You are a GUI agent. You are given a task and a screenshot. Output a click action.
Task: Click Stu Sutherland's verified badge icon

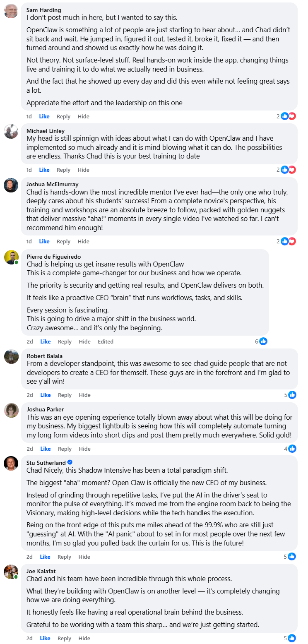tap(70, 462)
